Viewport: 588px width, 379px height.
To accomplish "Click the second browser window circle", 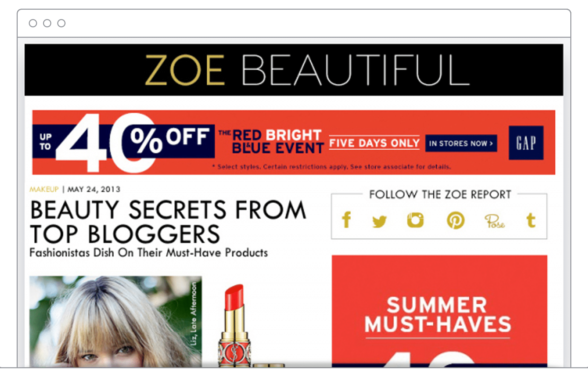I will [47, 23].
